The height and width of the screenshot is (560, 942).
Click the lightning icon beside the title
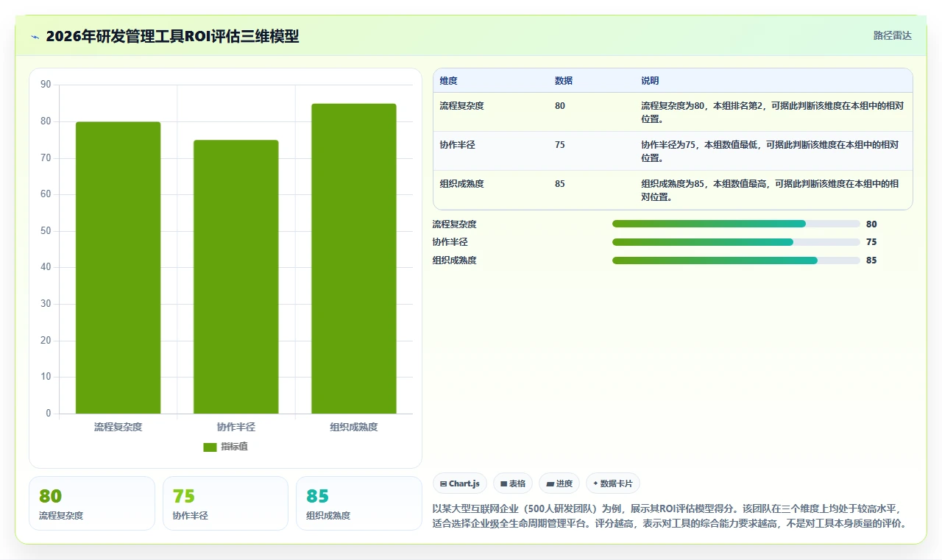coord(35,37)
